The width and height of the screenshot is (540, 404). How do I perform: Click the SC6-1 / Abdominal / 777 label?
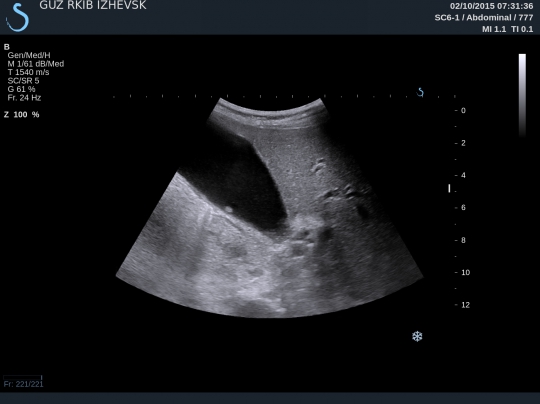point(484,18)
